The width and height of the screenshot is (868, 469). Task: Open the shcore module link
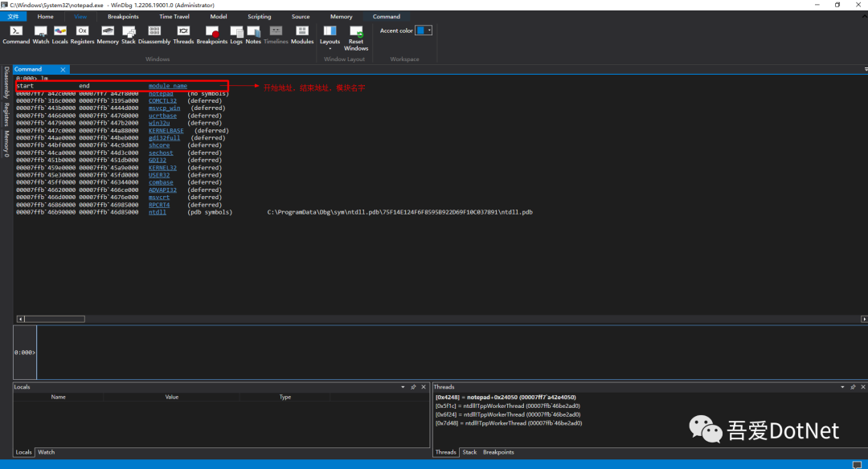[159, 145]
